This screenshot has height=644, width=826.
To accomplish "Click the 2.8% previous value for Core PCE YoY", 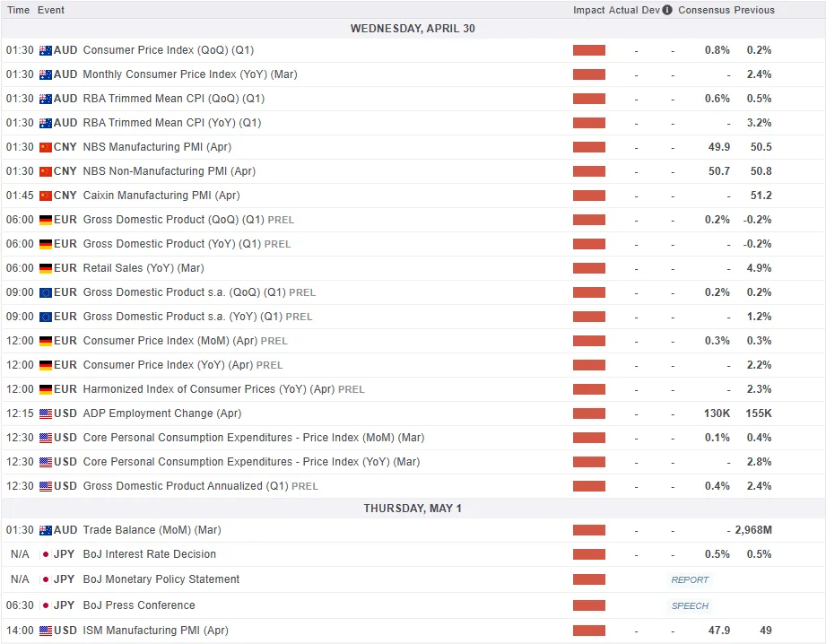I will [759, 462].
